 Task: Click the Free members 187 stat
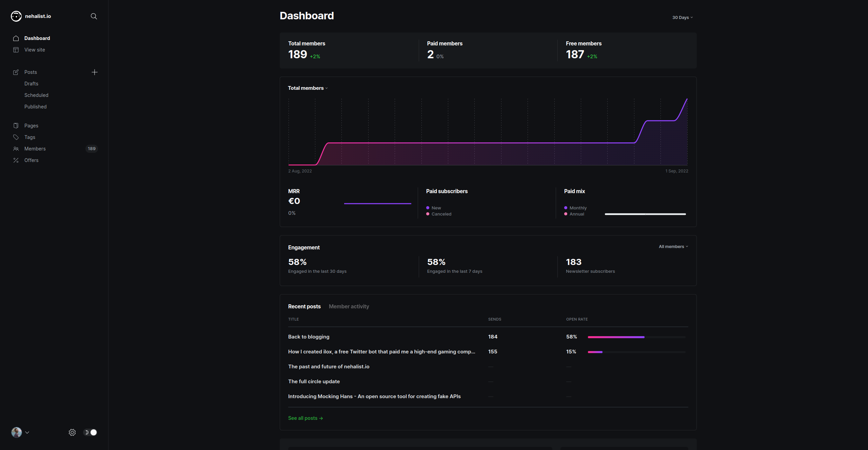click(x=575, y=55)
